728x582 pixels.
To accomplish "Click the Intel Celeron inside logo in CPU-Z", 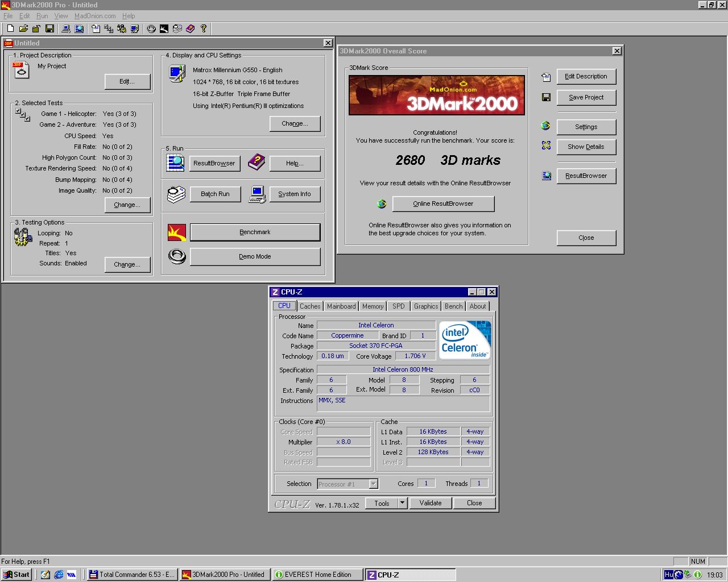I will click(x=465, y=340).
